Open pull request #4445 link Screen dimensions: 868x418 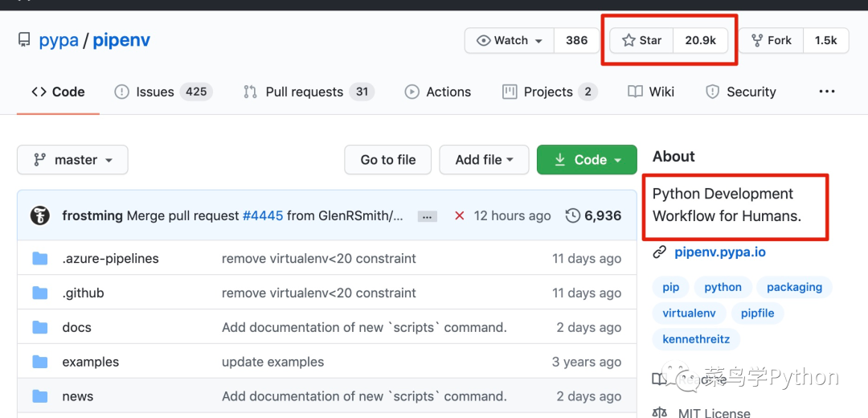[x=262, y=216]
